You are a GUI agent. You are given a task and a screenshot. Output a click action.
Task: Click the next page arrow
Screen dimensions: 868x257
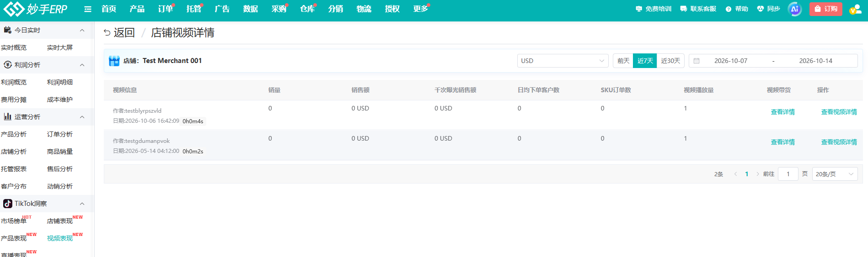(x=758, y=174)
